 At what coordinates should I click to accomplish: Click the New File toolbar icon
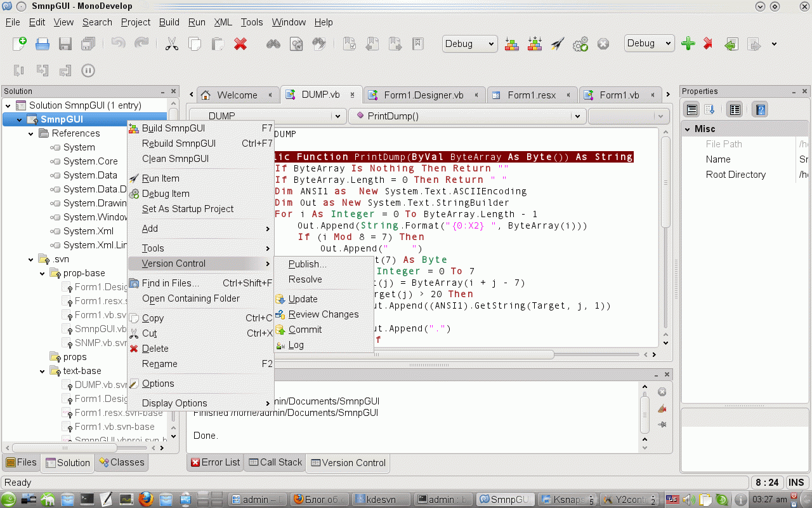(x=20, y=43)
